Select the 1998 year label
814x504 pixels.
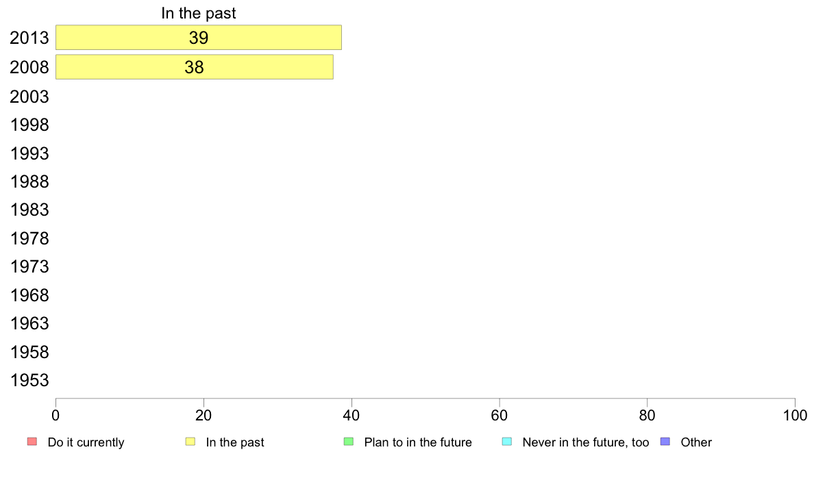coord(29,125)
